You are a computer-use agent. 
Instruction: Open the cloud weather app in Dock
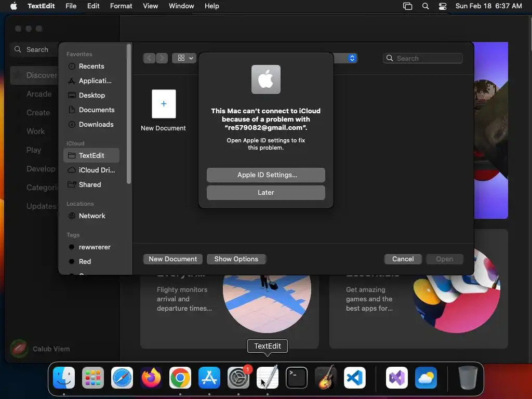[x=426, y=378]
